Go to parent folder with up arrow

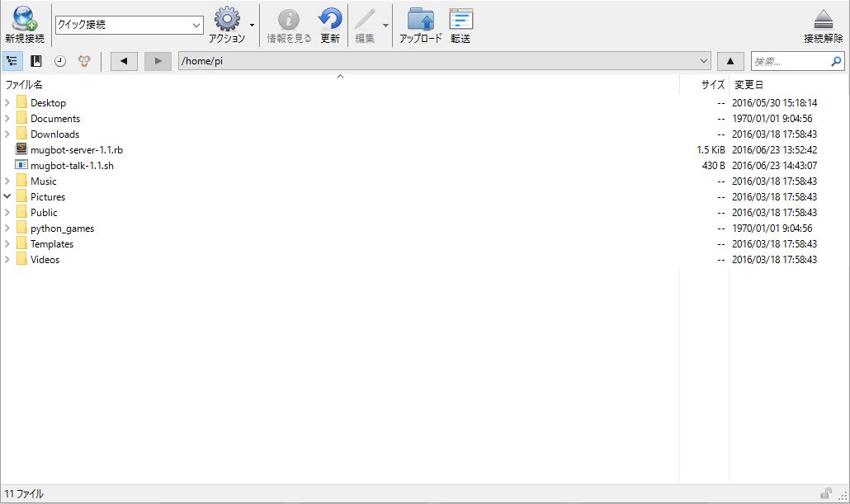pyautogui.click(x=730, y=61)
